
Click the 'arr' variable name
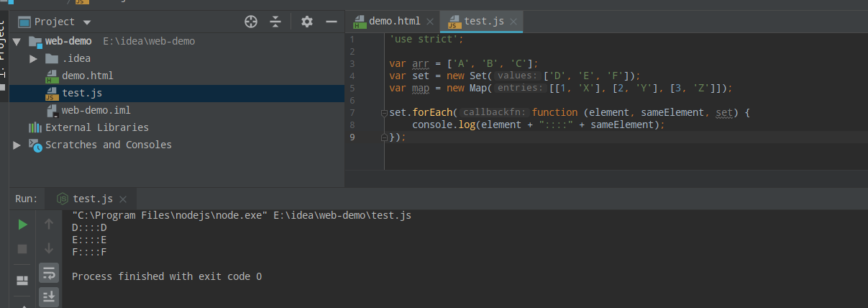(x=421, y=63)
